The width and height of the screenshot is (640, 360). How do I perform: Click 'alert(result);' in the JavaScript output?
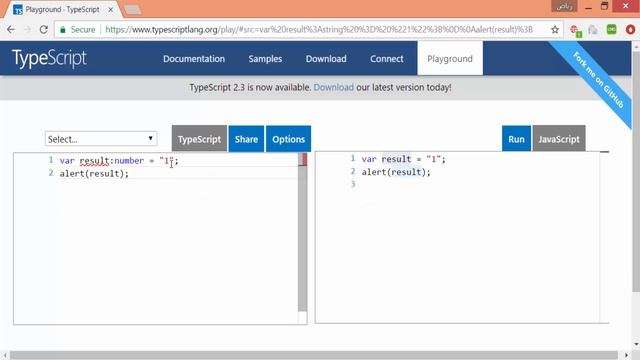396,172
